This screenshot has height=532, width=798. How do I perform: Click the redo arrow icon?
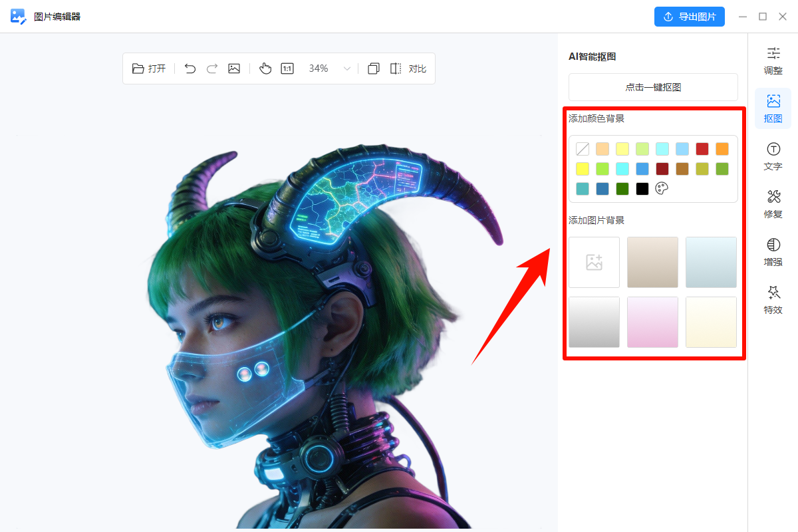[212, 68]
